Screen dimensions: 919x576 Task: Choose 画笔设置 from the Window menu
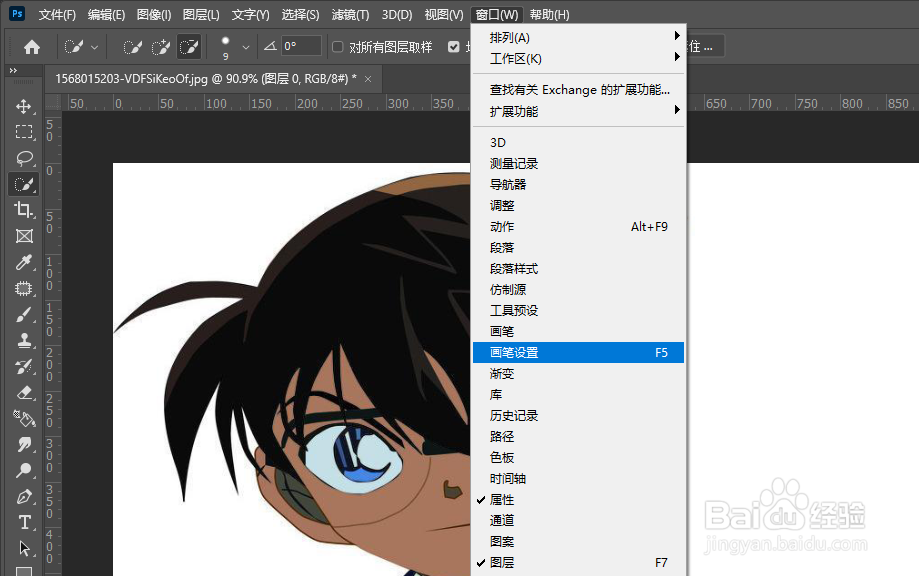(578, 353)
